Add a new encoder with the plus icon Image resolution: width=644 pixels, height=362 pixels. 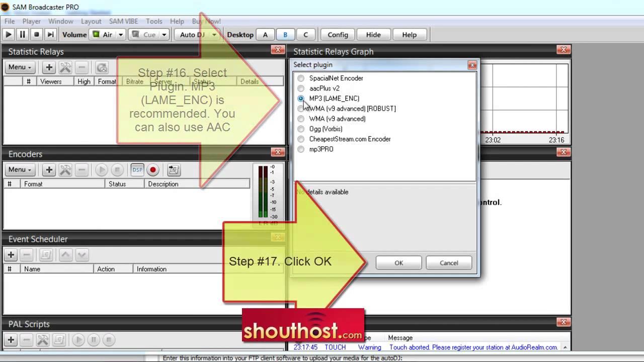click(x=49, y=169)
